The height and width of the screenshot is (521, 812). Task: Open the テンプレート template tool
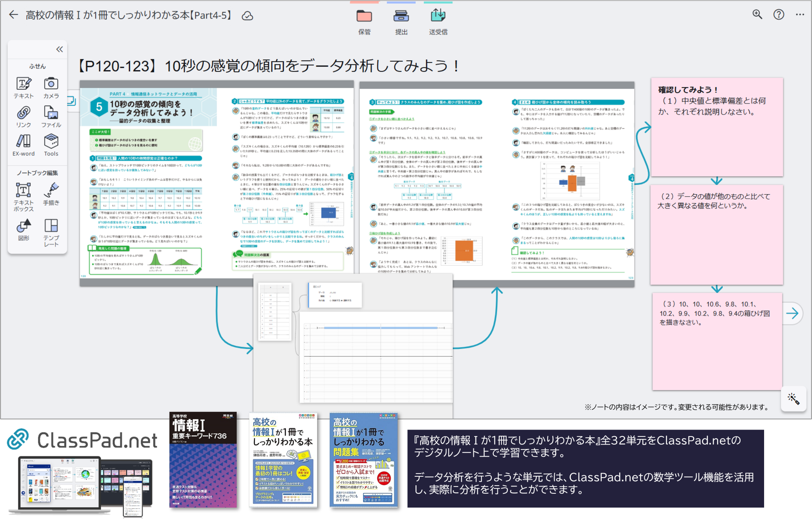point(51,232)
